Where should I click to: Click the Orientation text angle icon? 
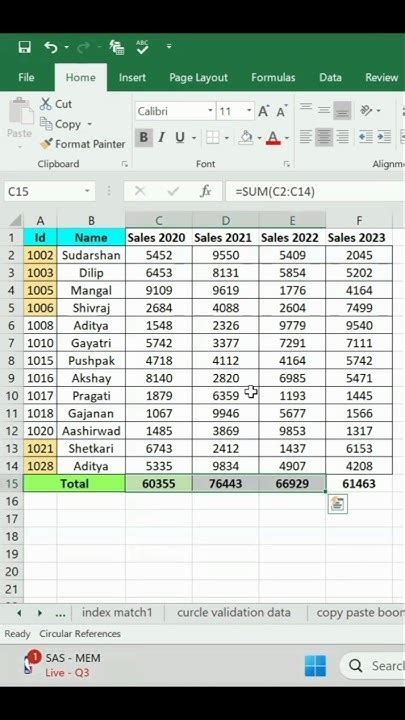tap(366, 111)
